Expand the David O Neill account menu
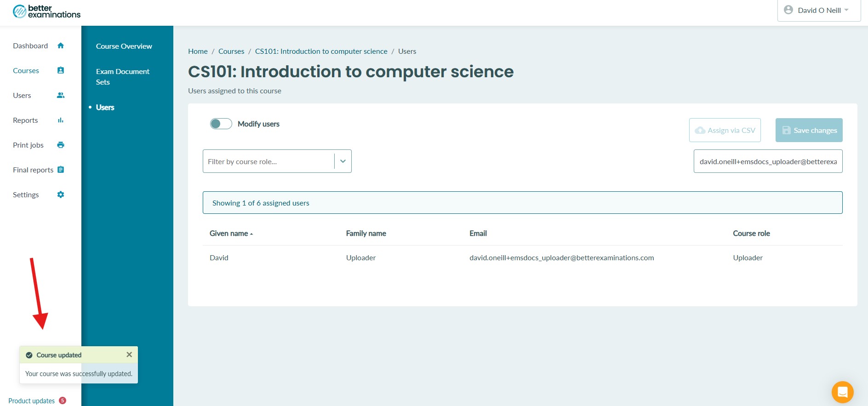Screen dimensions: 868x406 point(819,10)
